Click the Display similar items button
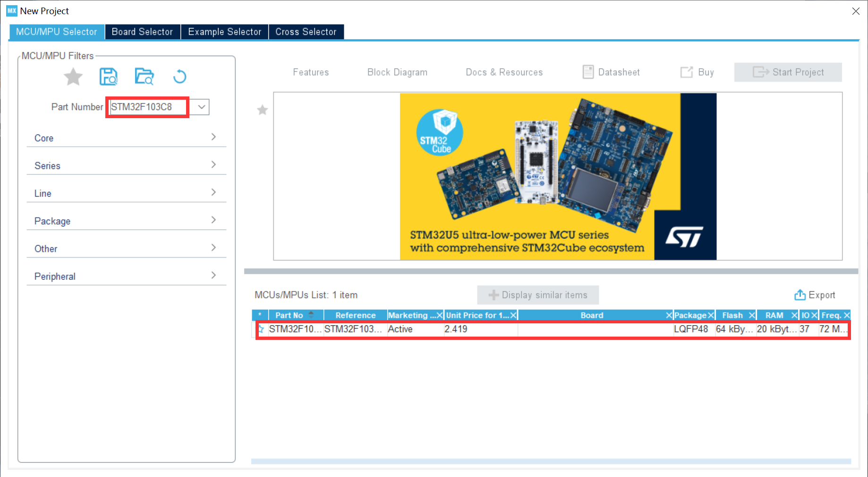 (x=537, y=295)
